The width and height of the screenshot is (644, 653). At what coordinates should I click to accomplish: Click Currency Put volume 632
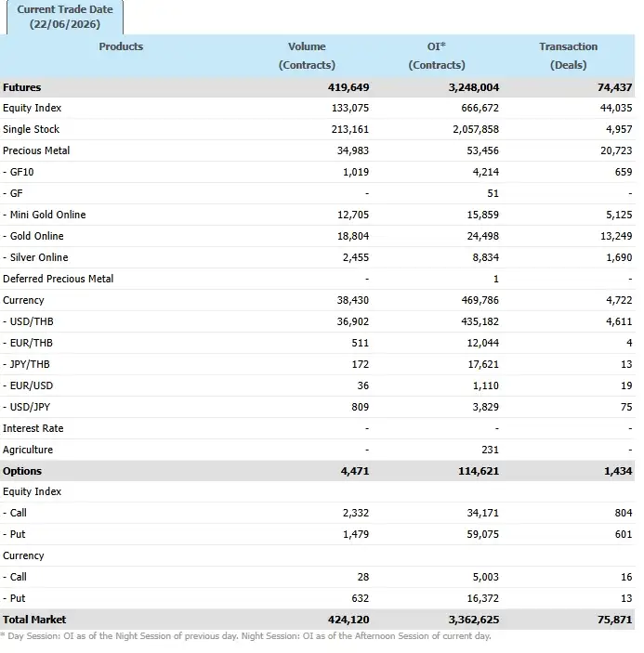point(360,598)
